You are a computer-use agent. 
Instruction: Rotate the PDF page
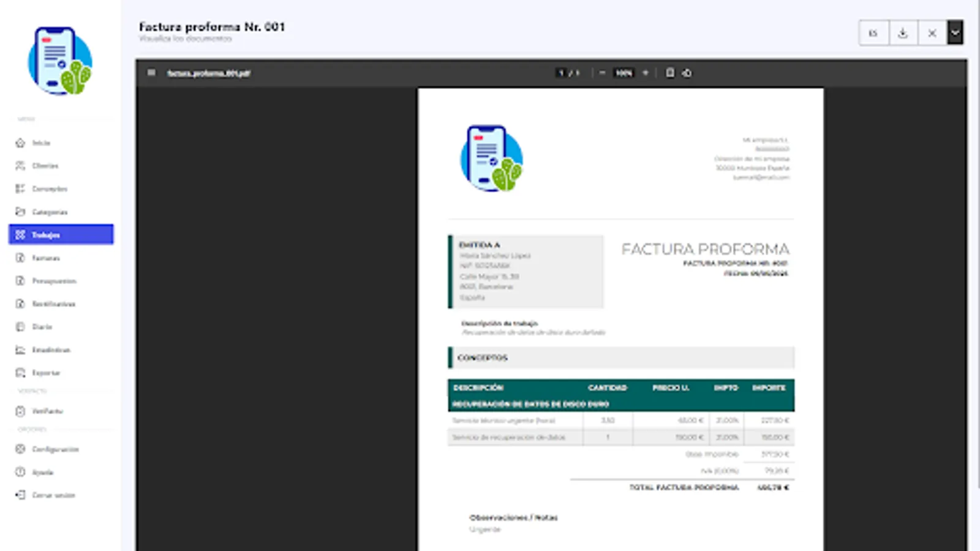tap(686, 73)
